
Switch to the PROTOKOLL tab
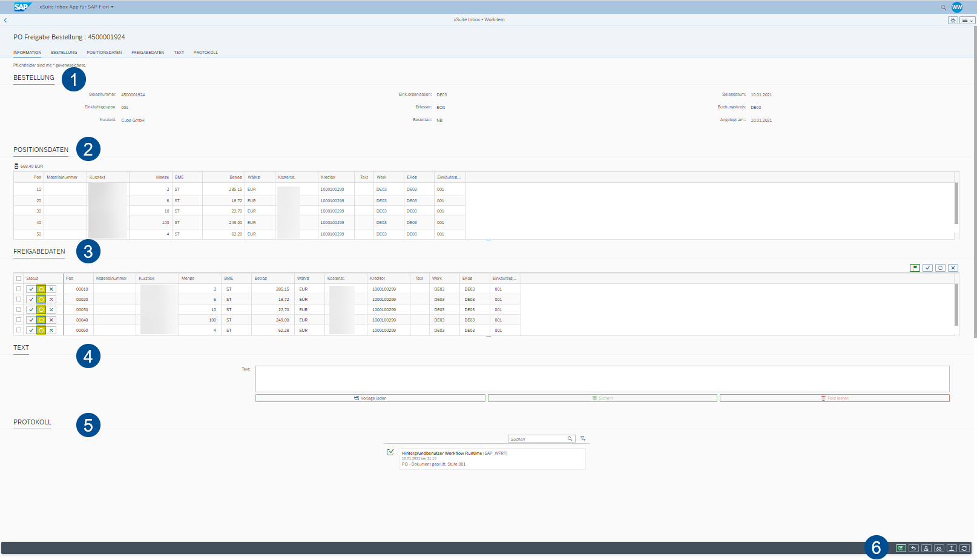[x=206, y=52]
